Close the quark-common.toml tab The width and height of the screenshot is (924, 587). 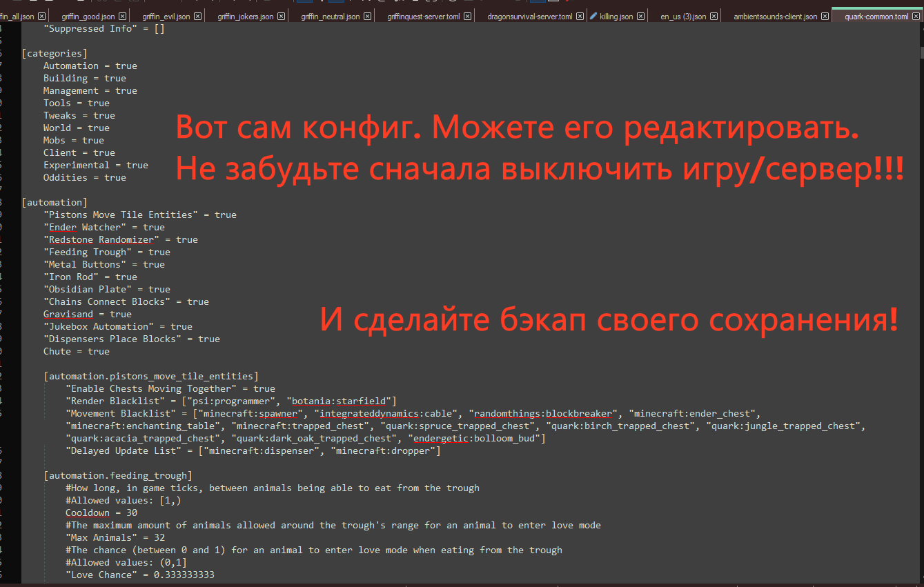click(x=916, y=16)
